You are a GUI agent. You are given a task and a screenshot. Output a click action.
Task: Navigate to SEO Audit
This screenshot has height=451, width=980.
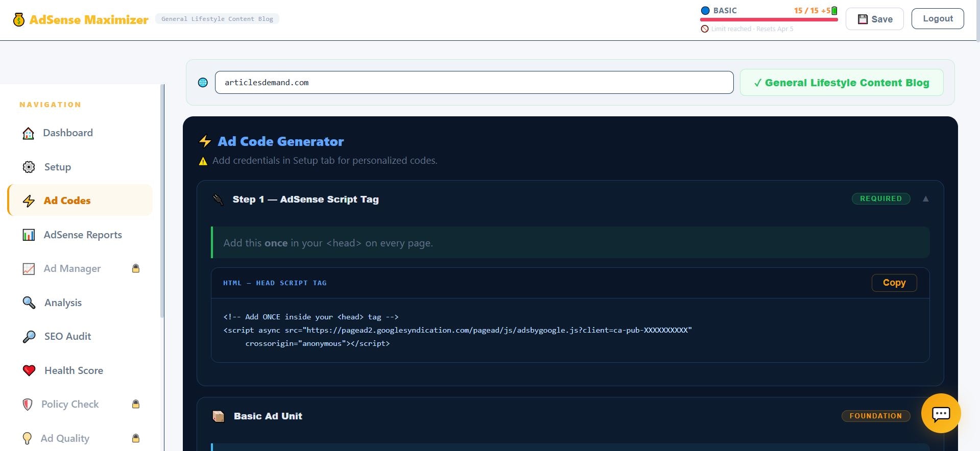pyautogui.click(x=80, y=337)
